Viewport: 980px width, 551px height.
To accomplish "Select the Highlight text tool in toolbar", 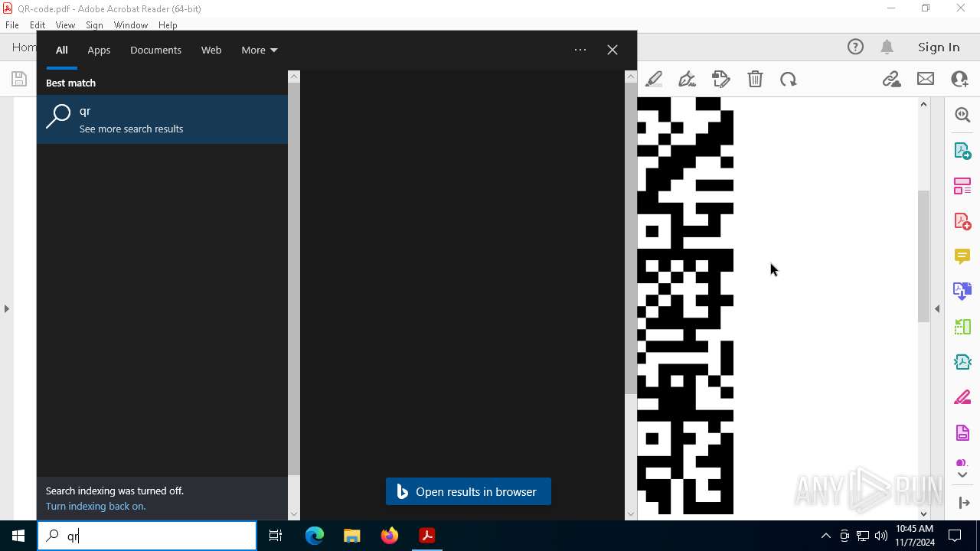I will tap(654, 79).
